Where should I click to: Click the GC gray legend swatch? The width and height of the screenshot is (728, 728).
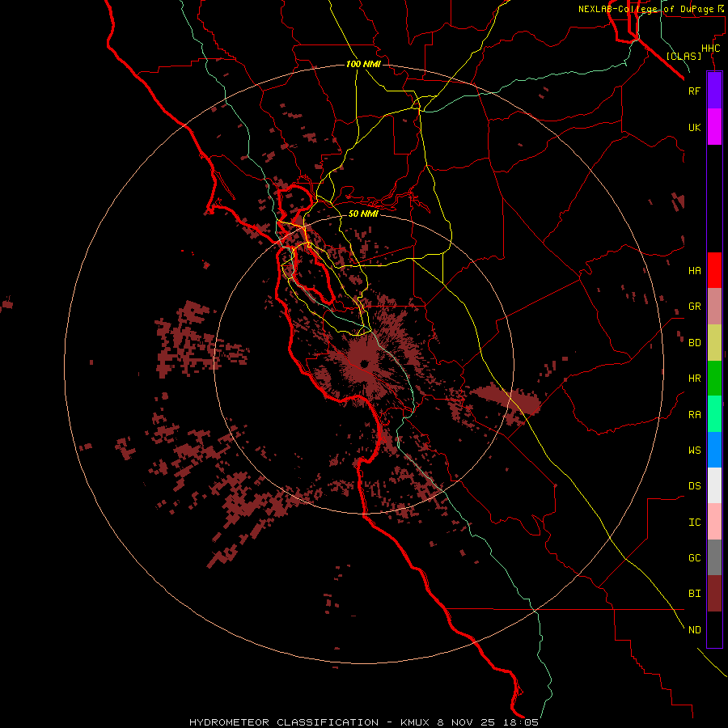tap(714, 557)
